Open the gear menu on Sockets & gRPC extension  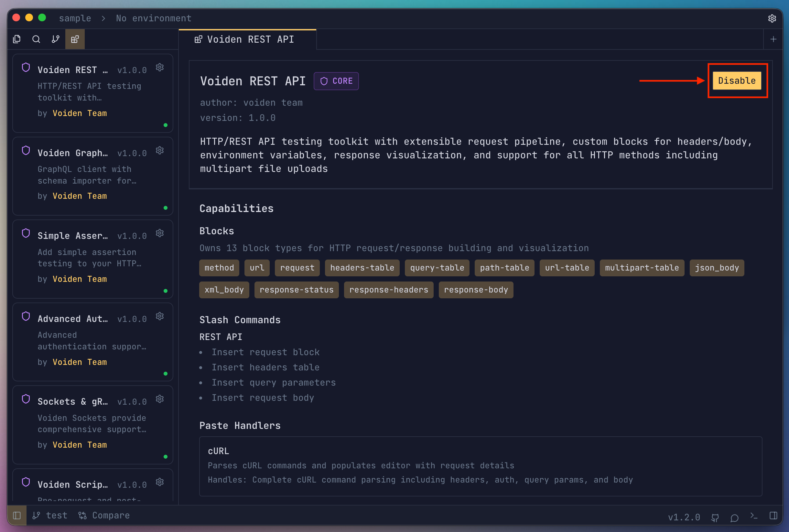click(159, 399)
